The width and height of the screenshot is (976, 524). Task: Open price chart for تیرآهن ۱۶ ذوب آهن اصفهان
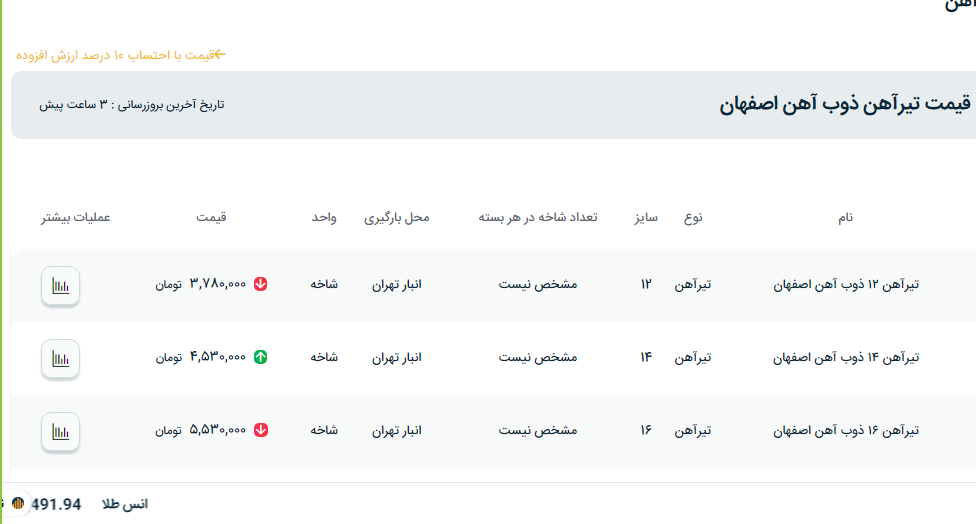point(60,432)
